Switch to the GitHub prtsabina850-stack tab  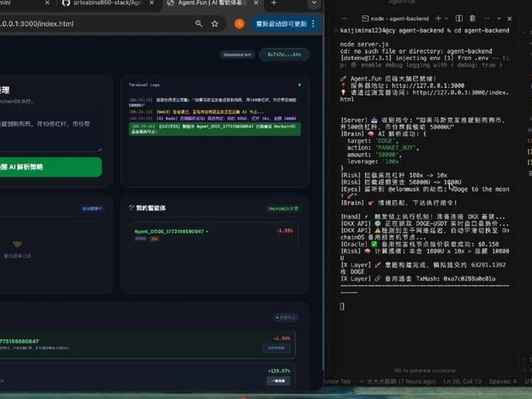point(108,3)
